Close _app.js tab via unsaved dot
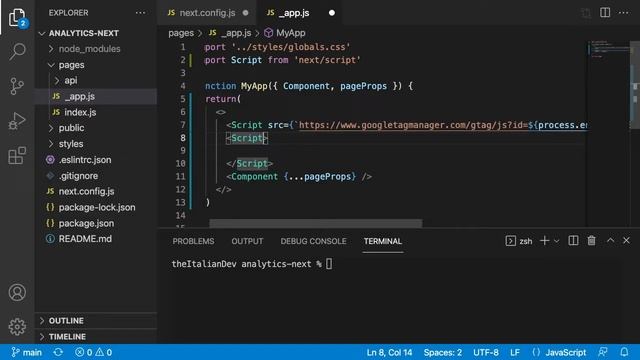 point(332,13)
